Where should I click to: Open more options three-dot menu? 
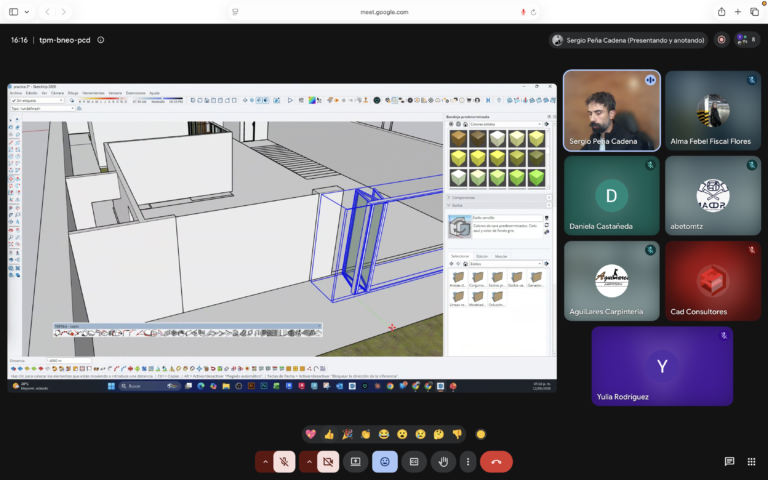pyautogui.click(x=468, y=462)
